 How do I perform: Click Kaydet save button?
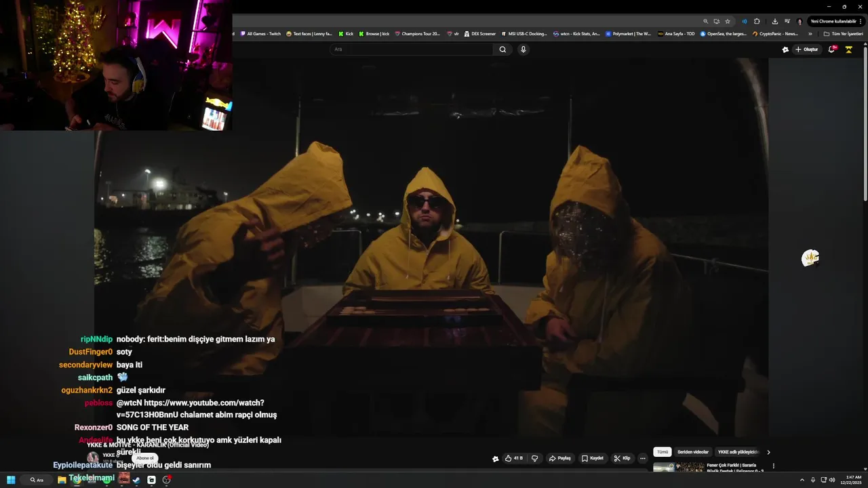[x=592, y=458]
